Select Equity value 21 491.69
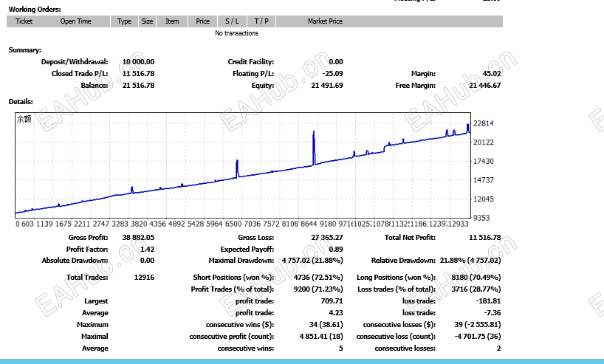The image size is (604, 364). coord(327,86)
